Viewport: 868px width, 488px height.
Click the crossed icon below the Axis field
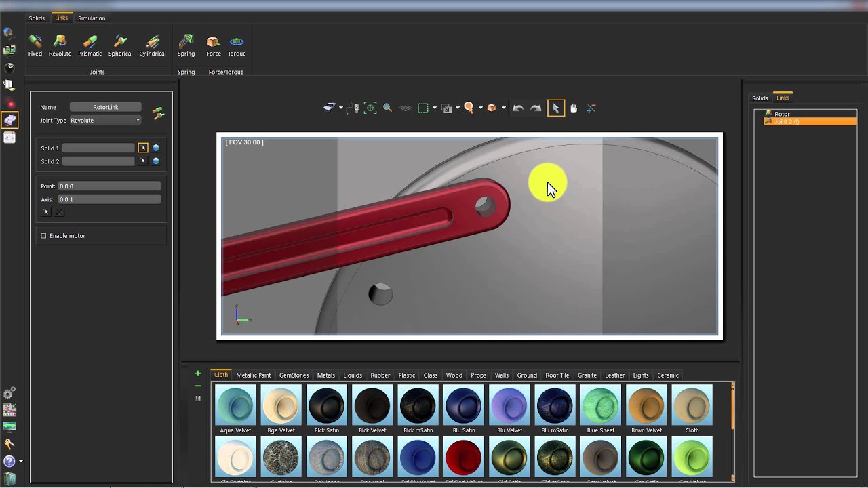point(59,212)
